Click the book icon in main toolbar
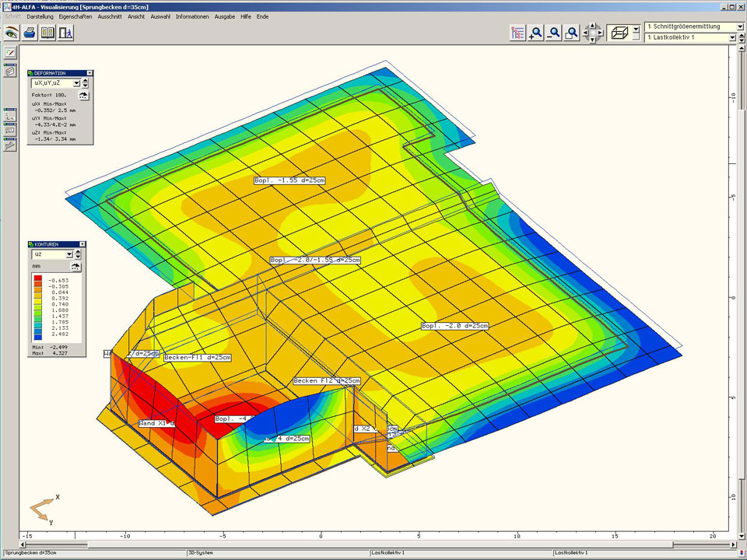The image size is (747, 560). pyautogui.click(x=47, y=33)
